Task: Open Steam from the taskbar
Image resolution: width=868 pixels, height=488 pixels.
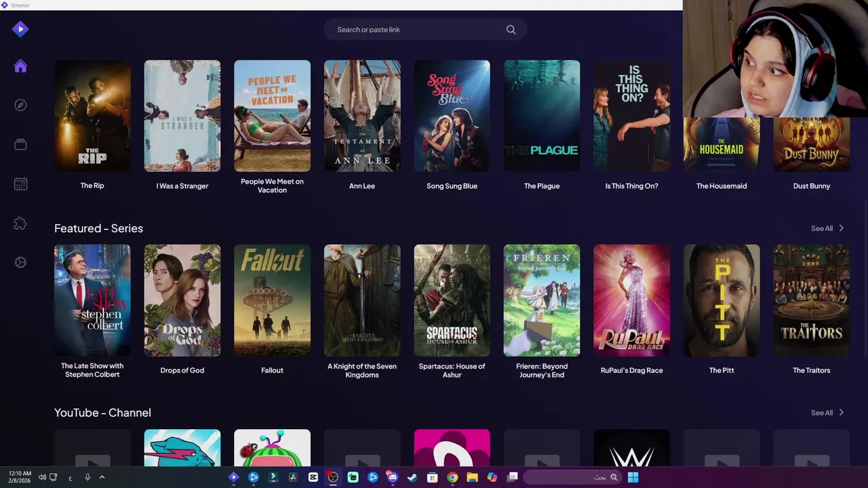Action: click(x=412, y=477)
